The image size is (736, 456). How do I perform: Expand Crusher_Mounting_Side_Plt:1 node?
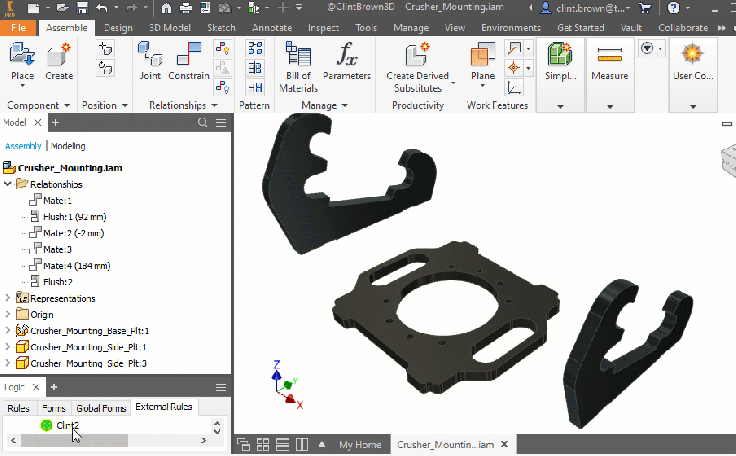point(8,347)
